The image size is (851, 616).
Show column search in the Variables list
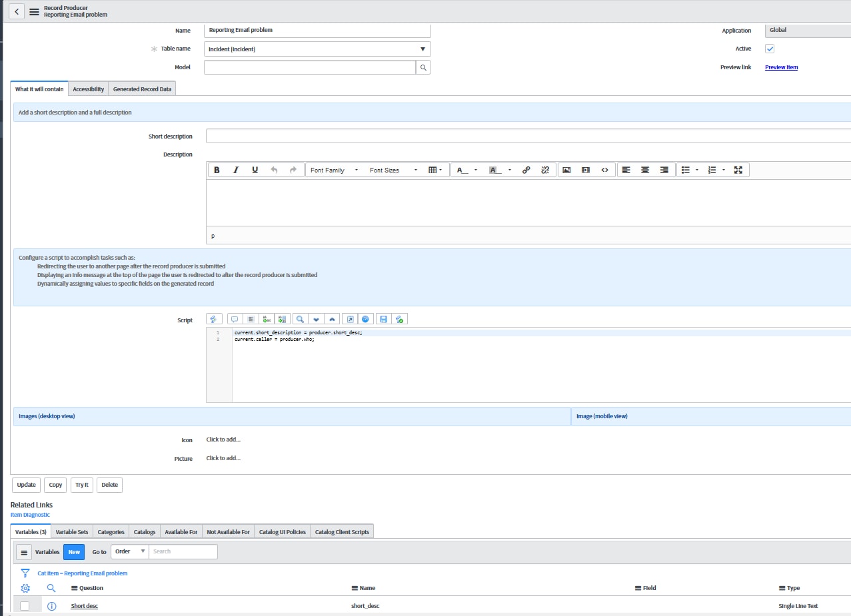click(51, 588)
